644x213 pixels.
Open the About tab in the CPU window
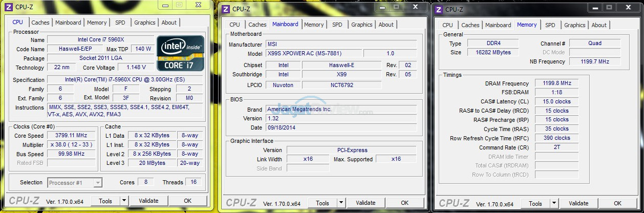pyautogui.click(x=169, y=23)
